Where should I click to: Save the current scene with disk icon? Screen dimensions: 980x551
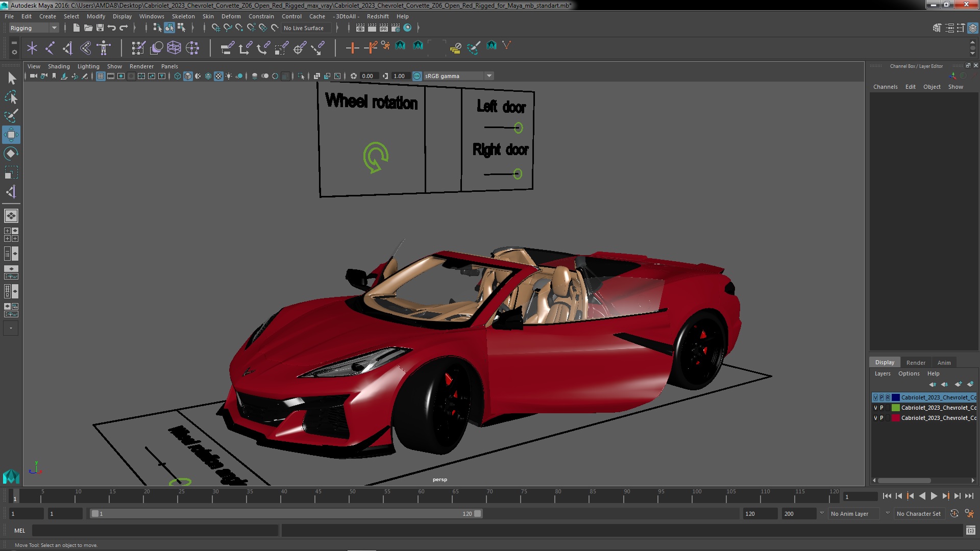coord(100,28)
